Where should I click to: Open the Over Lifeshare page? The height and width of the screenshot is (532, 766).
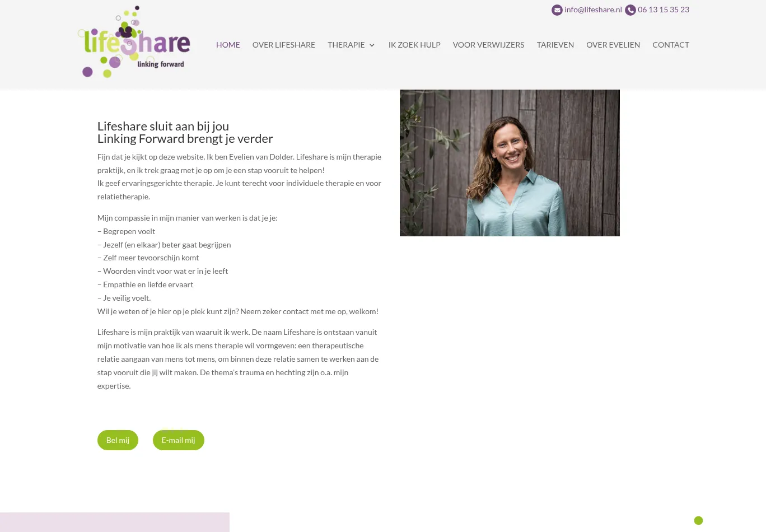pos(284,45)
